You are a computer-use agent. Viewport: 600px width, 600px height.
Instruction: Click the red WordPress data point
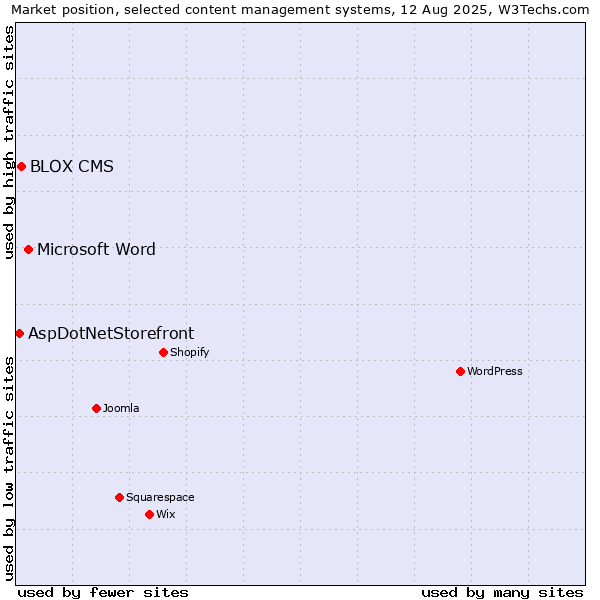pos(460,371)
